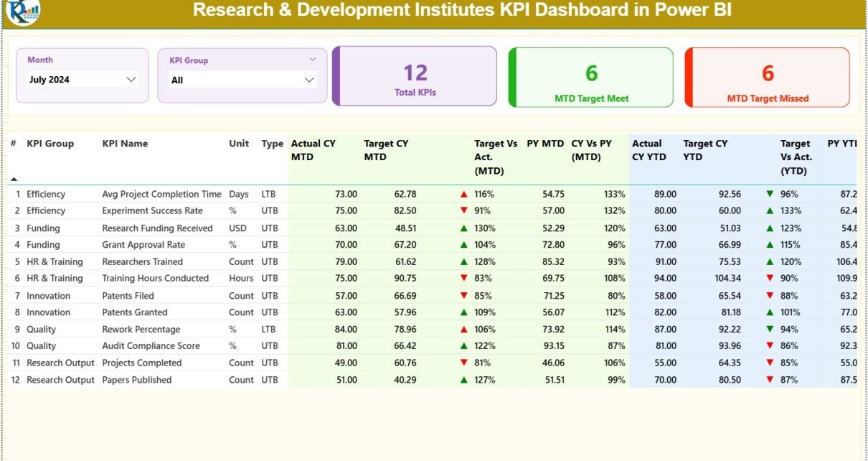Click the MTD Target Missed card
This screenshot has height=461, width=868.
[768, 77]
